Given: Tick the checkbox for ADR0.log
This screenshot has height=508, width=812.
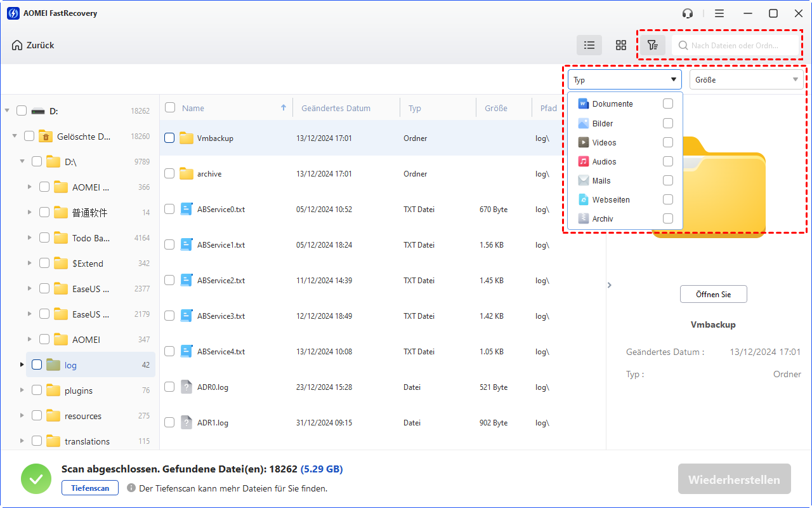Looking at the screenshot, I should coord(169,387).
